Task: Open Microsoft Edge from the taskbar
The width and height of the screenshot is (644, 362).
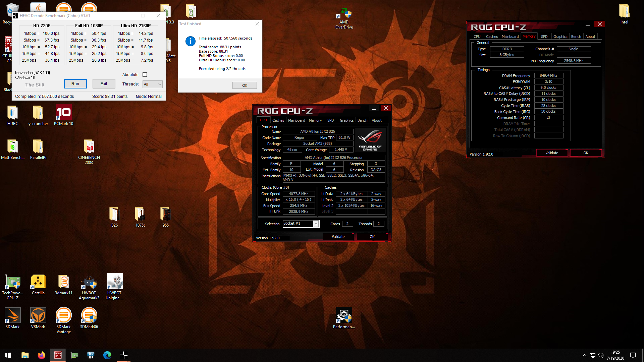Action: coord(107,355)
